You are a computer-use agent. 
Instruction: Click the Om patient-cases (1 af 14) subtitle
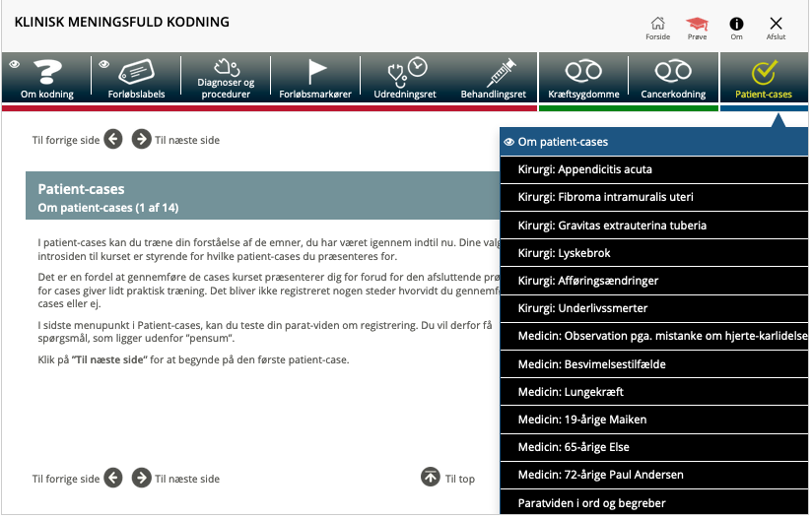click(108, 208)
